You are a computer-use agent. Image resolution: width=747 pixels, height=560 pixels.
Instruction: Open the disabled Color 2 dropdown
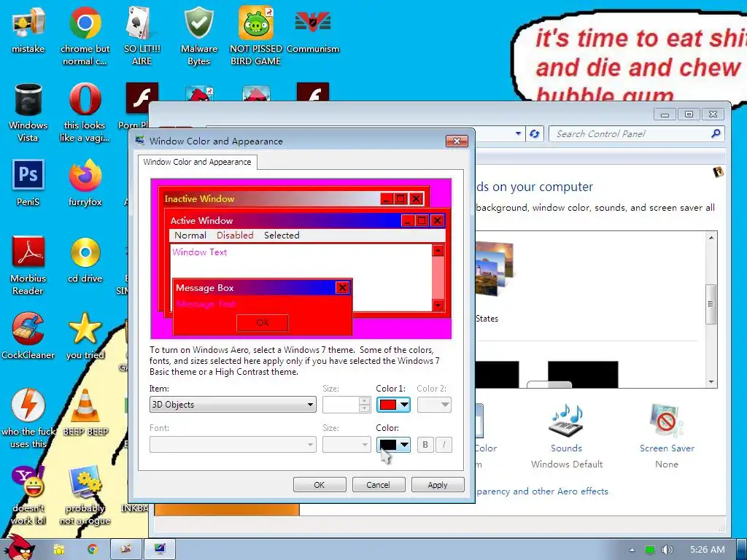pos(434,405)
